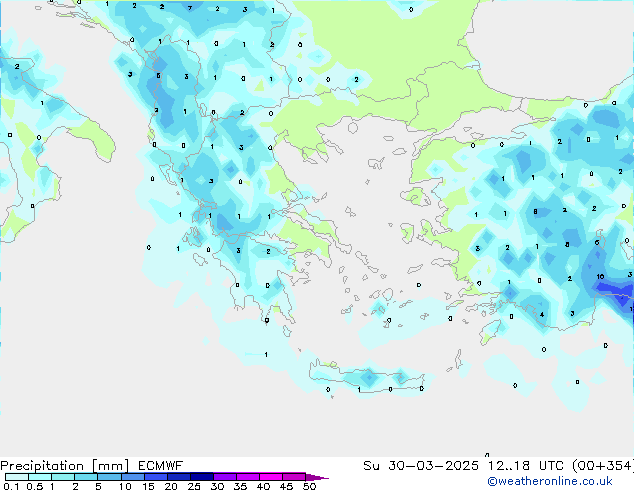Screen dimensions: 634x490
Task: Click the 'Precipitation [mm]' title text
Action: (64, 466)
